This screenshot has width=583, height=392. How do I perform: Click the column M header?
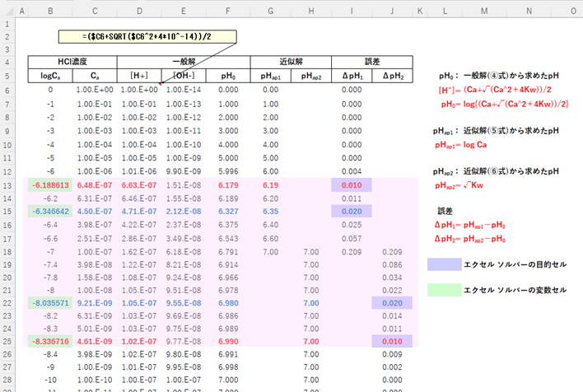[x=483, y=11]
